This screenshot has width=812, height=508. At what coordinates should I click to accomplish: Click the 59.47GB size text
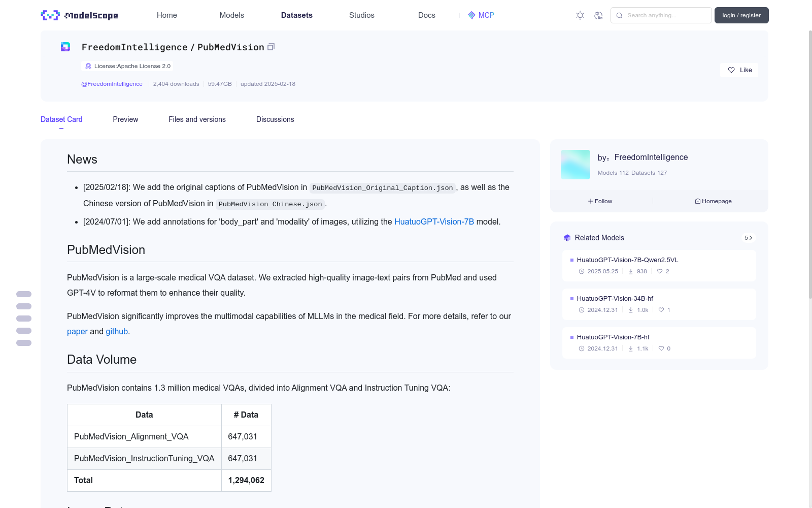click(x=220, y=84)
